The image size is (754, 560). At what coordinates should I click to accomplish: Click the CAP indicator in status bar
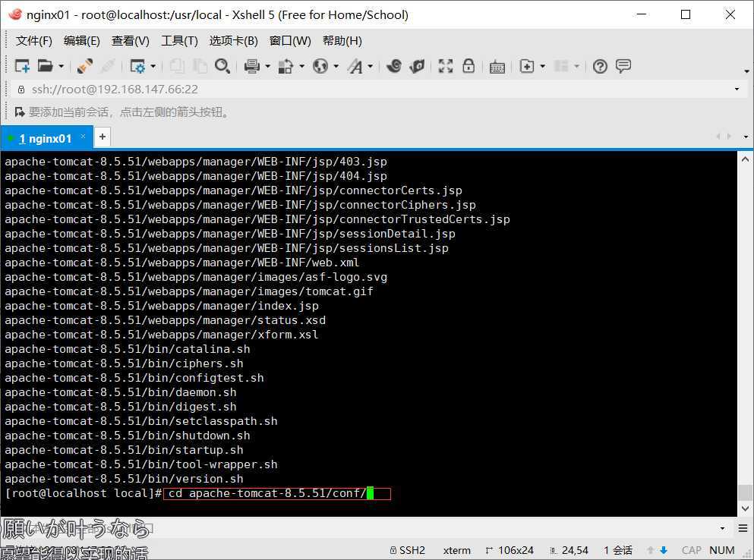[692, 550]
